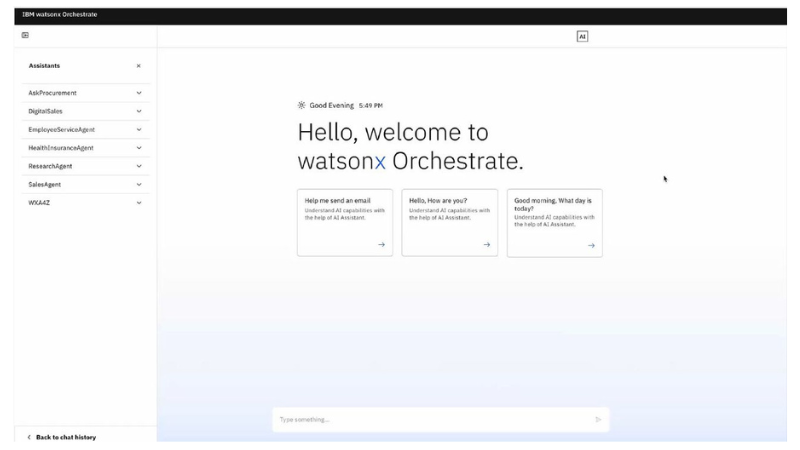800x450 pixels.
Task: Close the Assistants panel
Action: [138, 66]
